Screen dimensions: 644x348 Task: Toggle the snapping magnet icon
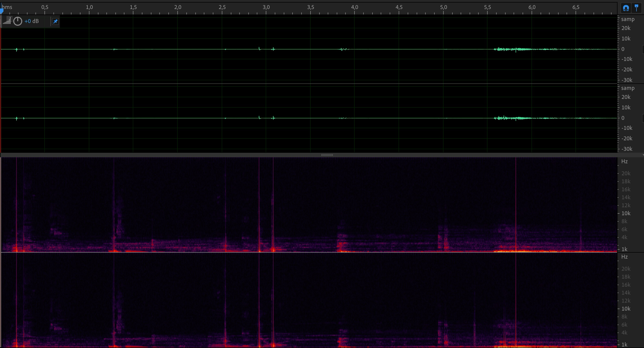point(626,8)
